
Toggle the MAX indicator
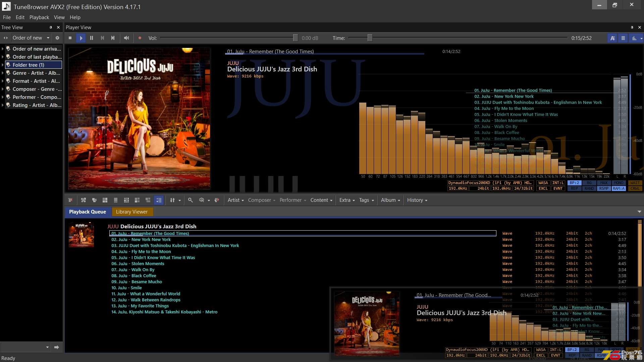[x=604, y=183]
